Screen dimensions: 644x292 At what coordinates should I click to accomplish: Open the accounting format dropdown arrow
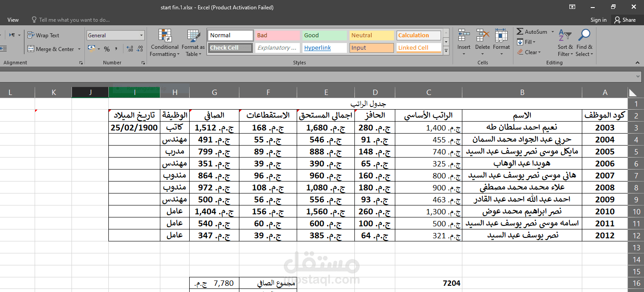[99, 49]
